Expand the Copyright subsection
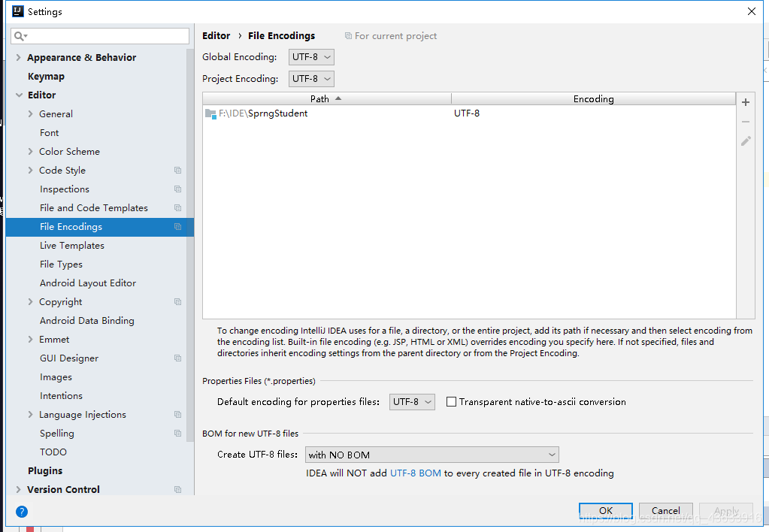The height and width of the screenshot is (532, 769). pyautogui.click(x=30, y=301)
